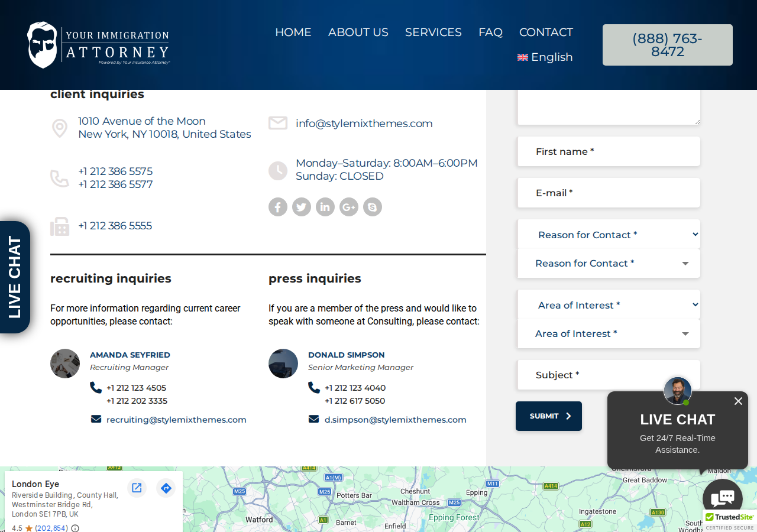This screenshot has width=757, height=532.
Task: Close the Live Chat popup
Action: pyautogui.click(x=738, y=401)
